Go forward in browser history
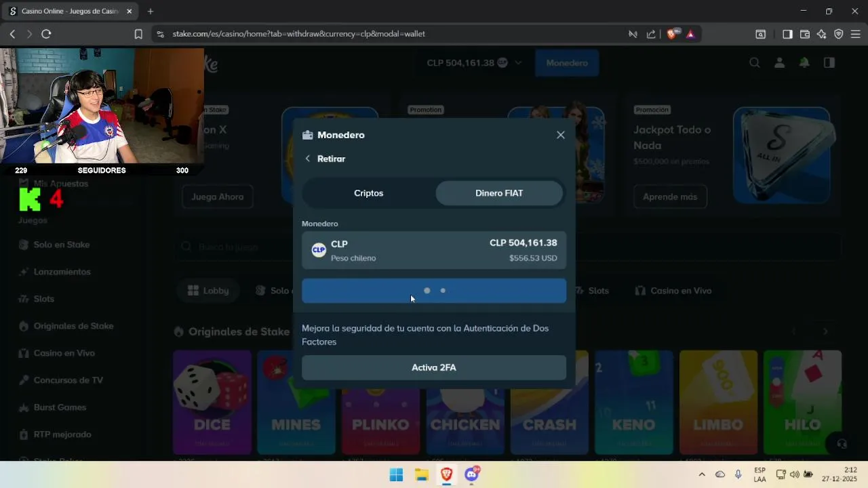This screenshot has height=488, width=868. (29, 34)
